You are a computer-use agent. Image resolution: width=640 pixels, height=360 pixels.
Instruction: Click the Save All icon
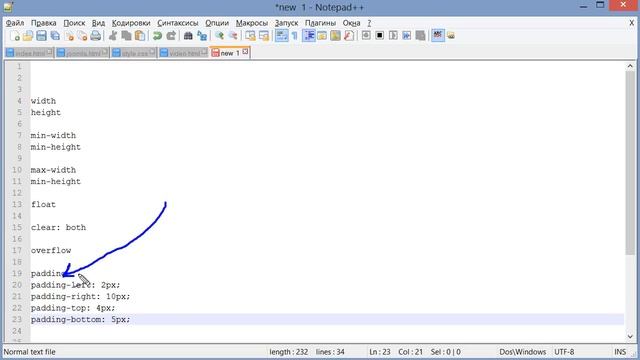coord(55,36)
